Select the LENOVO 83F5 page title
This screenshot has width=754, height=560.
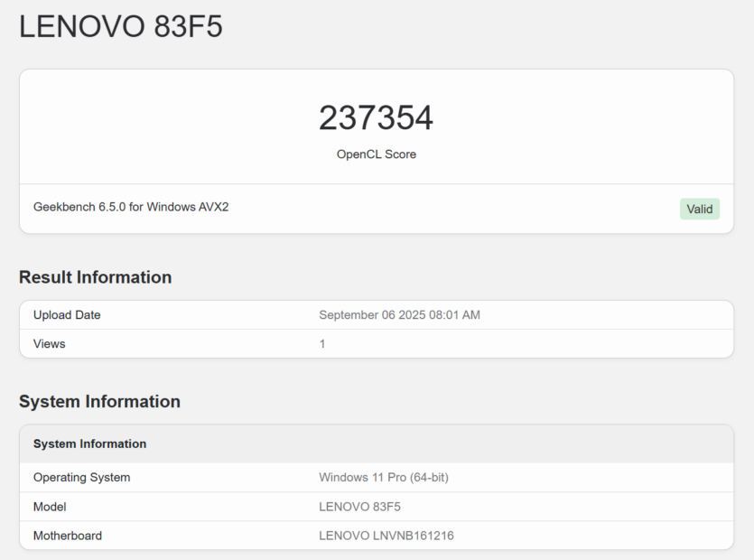[121, 26]
